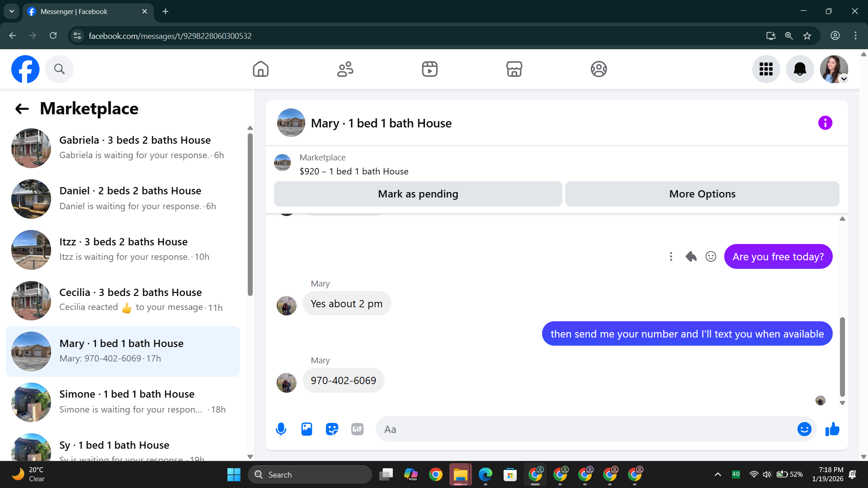Click Mark as pending button
The image size is (868, 488).
418,194
